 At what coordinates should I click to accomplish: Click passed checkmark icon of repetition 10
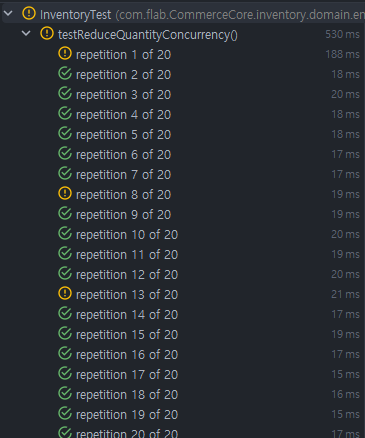(x=65, y=233)
